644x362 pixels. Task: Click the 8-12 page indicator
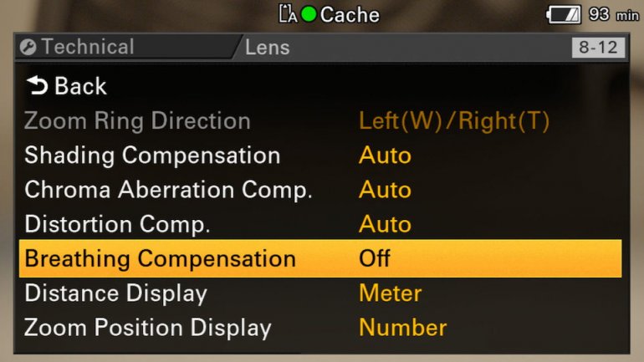point(597,48)
